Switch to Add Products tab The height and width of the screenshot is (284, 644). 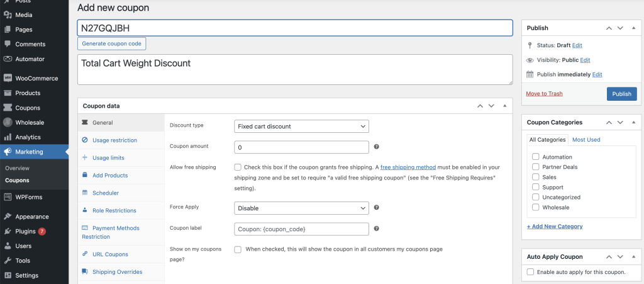121,175
